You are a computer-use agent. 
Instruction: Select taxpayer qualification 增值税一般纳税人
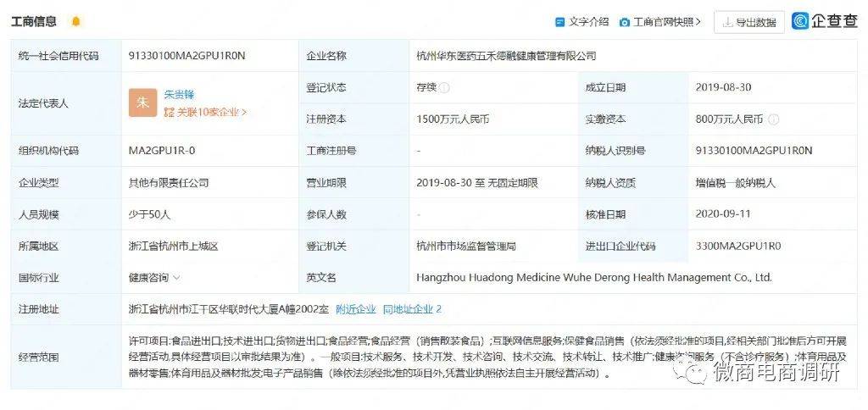tap(737, 182)
